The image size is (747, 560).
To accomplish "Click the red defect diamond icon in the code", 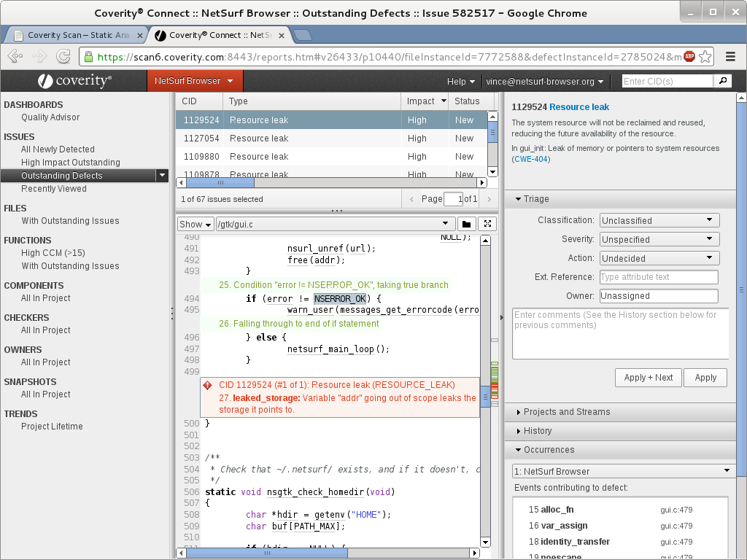I will pyautogui.click(x=207, y=385).
